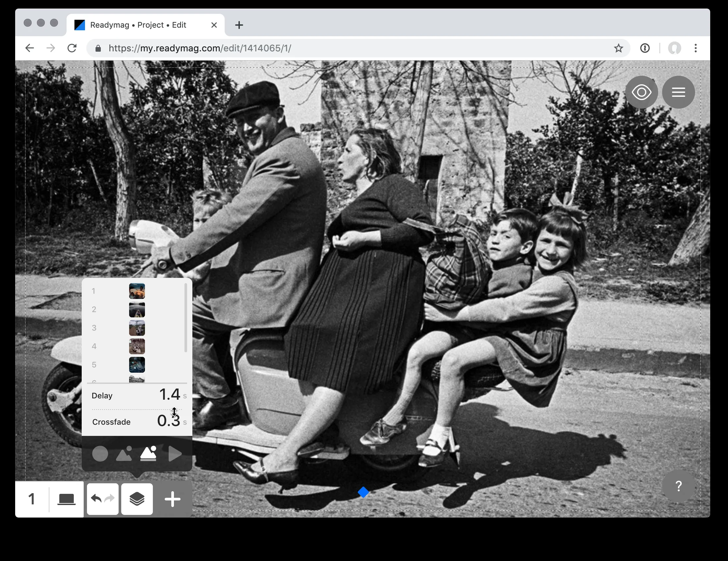The image size is (728, 561).
Task: Open page number 1 selector
Action: click(32, 499)
